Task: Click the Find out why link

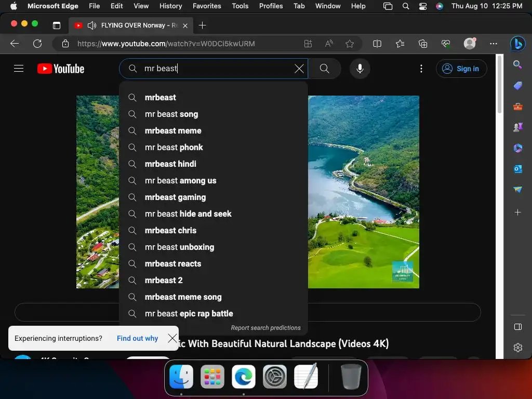Action: [137, 338]
